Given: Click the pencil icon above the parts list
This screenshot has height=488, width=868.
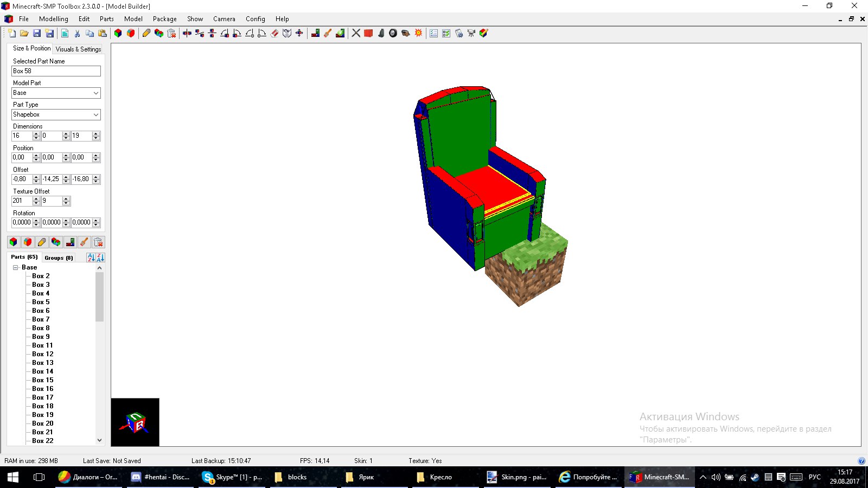Looking at the screenshot, I should pyautogui.click(x=42, y=242).
